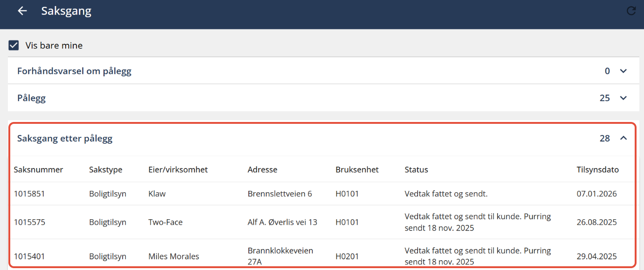This screenshot has height=270, width=644.
Task: Click the count 25 for Pålegg
Action: (605, 98)
